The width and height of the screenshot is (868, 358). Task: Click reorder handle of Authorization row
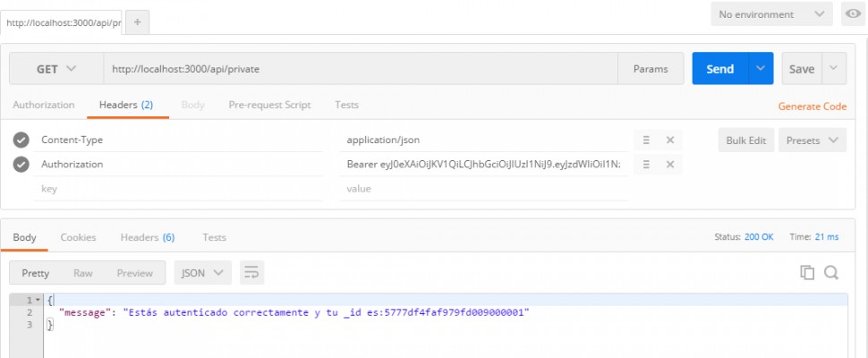645,165
